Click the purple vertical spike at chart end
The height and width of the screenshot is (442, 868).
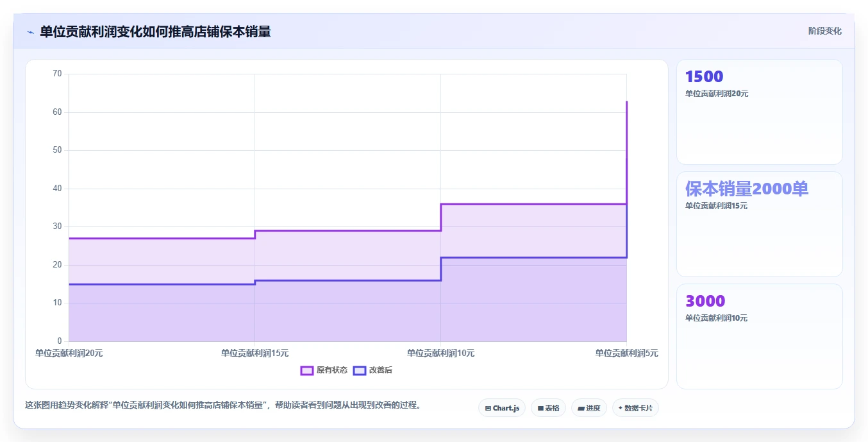[626, 153]
